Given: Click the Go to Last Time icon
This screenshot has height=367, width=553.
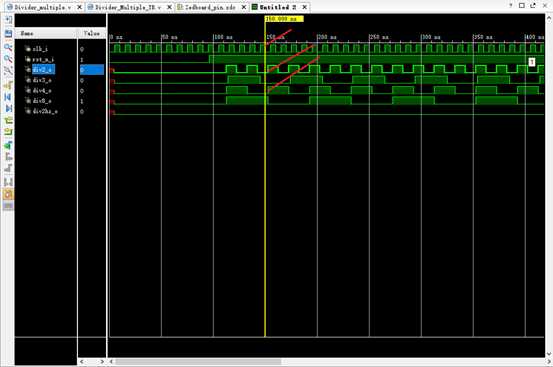Looking at the screenshot, I should click(8, 108).
